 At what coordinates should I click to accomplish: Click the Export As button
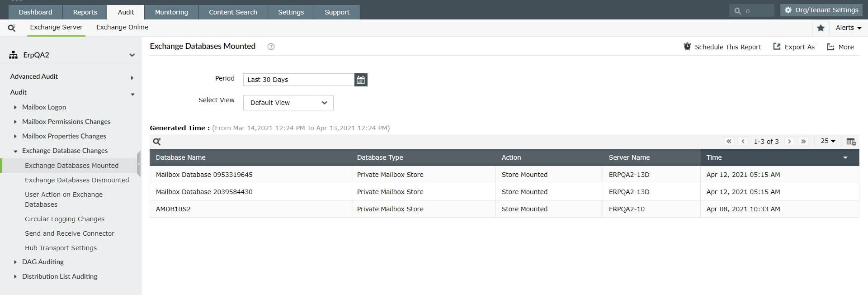[794, 47]
